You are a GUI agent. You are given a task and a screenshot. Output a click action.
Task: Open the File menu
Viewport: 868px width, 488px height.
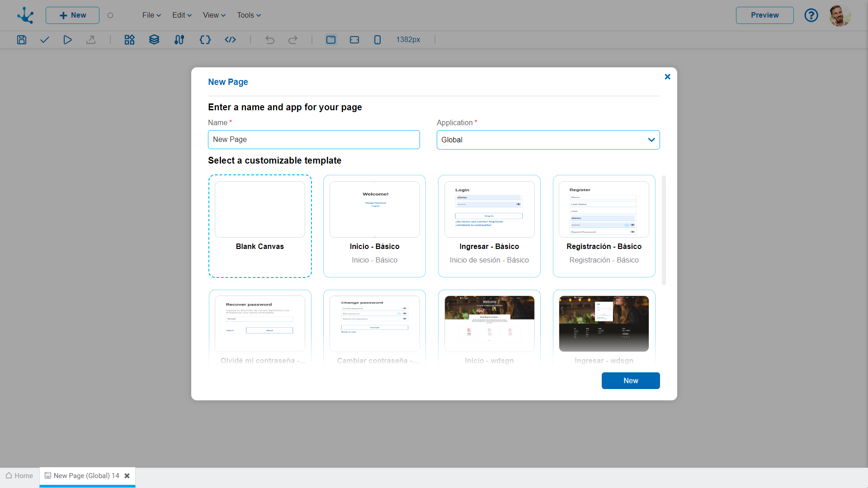[151, 15]
